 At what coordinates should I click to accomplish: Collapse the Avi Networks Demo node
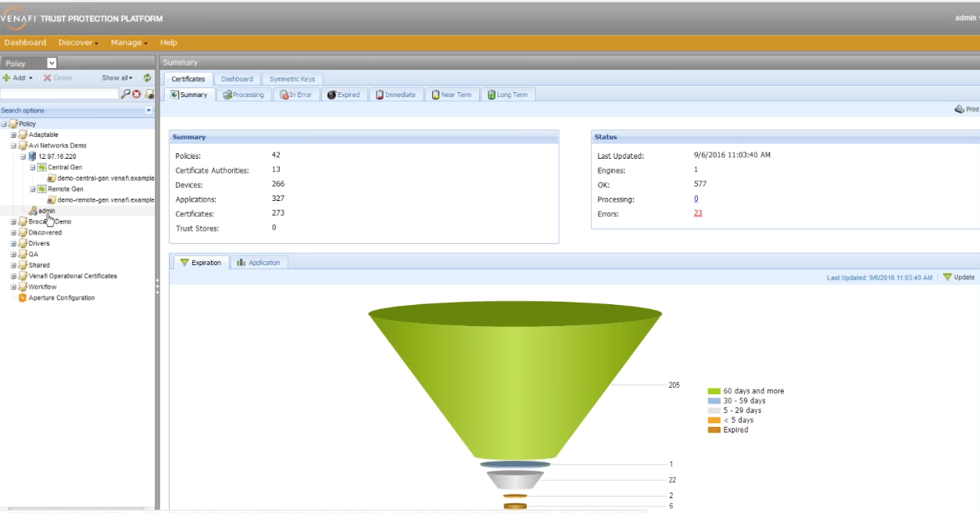coord(13,145)
